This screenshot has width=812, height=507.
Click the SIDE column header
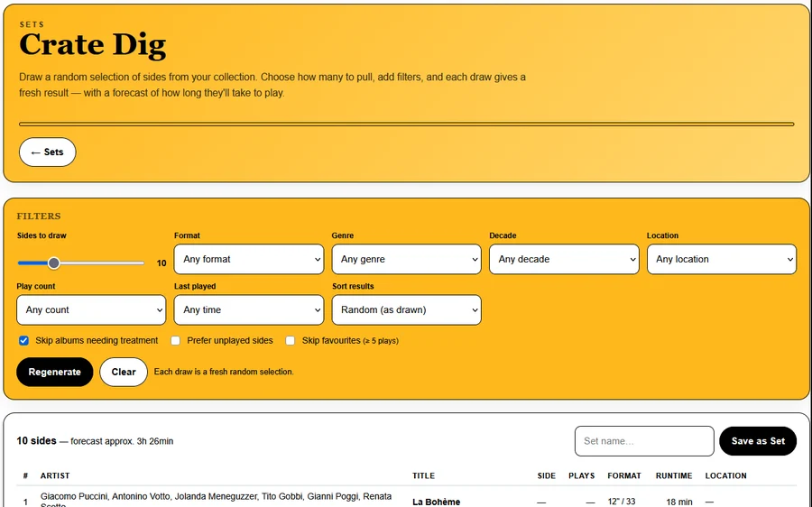(547, 476)
